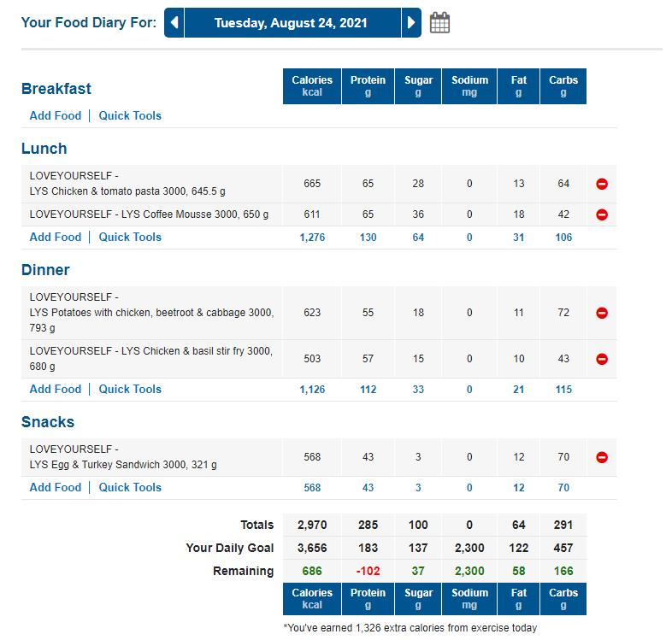Add Food to Lunch
672x640 pixels.
click(x=56, y=237)
